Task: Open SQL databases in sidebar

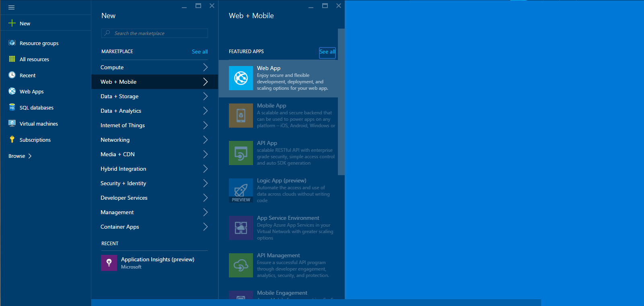Action: click(x=45, y=108)
